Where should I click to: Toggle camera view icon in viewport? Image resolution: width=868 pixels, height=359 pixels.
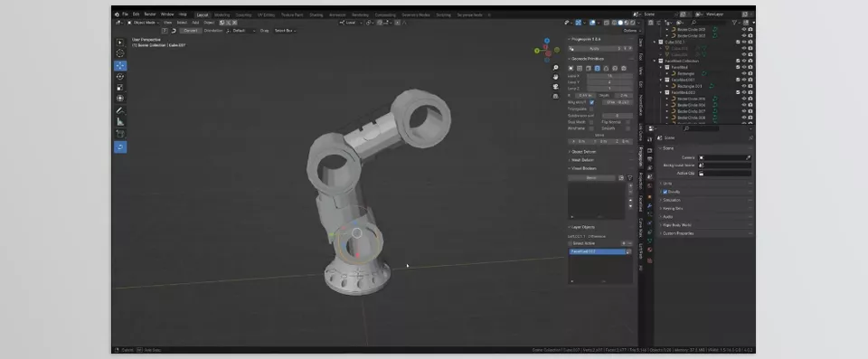click(555, 87)
